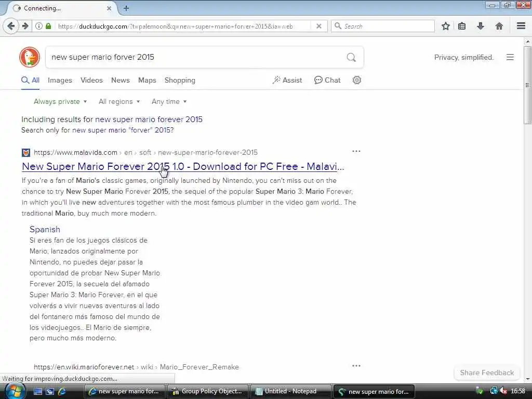The height and width of the screenshot is (399, 532).
Task: Click the corrected query forever 2015 link
Action: pos(149,119)
